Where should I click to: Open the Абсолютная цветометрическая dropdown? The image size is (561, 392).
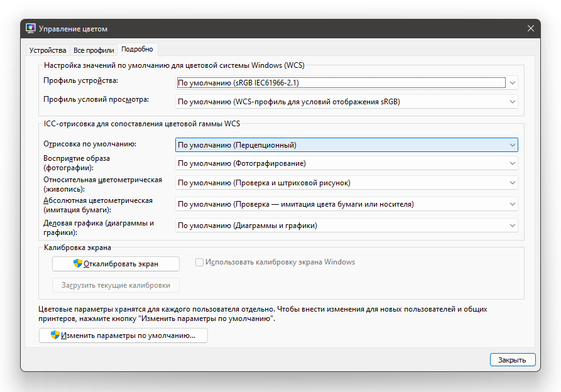(513, 204)
